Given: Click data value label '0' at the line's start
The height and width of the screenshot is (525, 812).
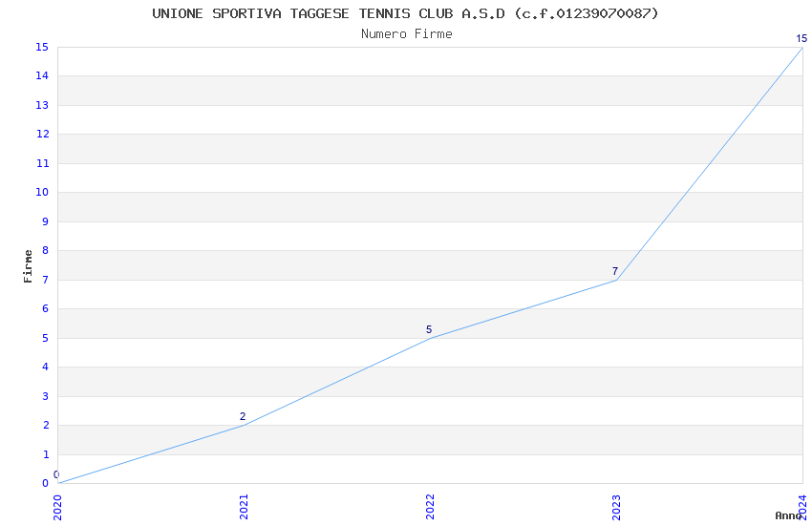Looking at the screenshot, I should coord(56,474).
